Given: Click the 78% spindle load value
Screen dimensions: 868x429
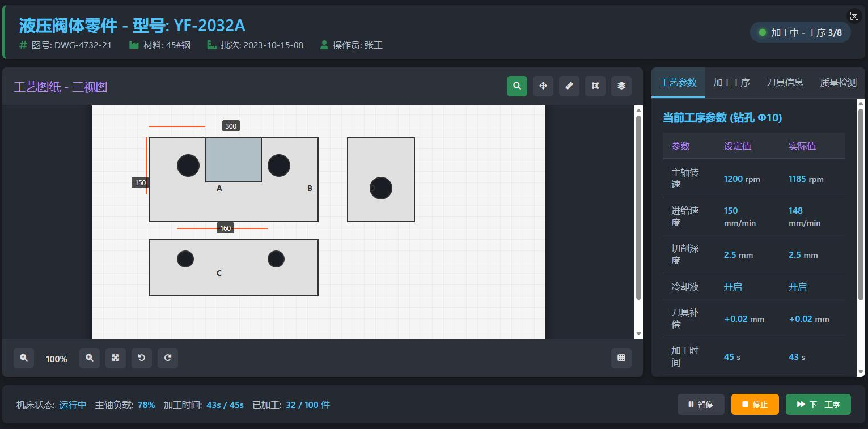Looking at the screenshot, I should pos(146,405).
